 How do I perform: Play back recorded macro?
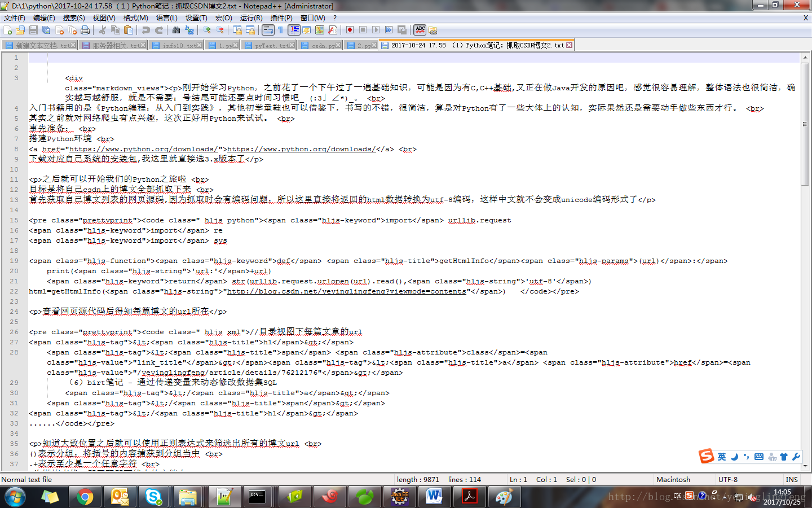(376, 30)
